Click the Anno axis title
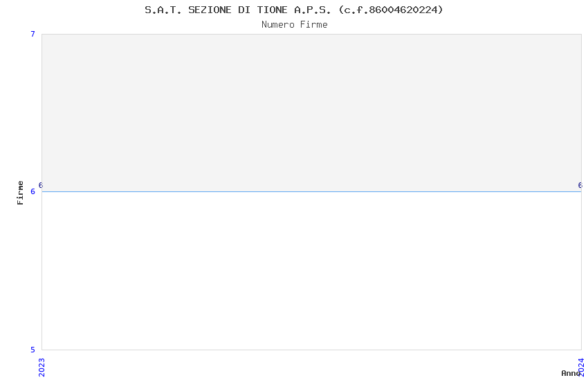The width and height of the screenshot is (588, 380). point(571,373)
